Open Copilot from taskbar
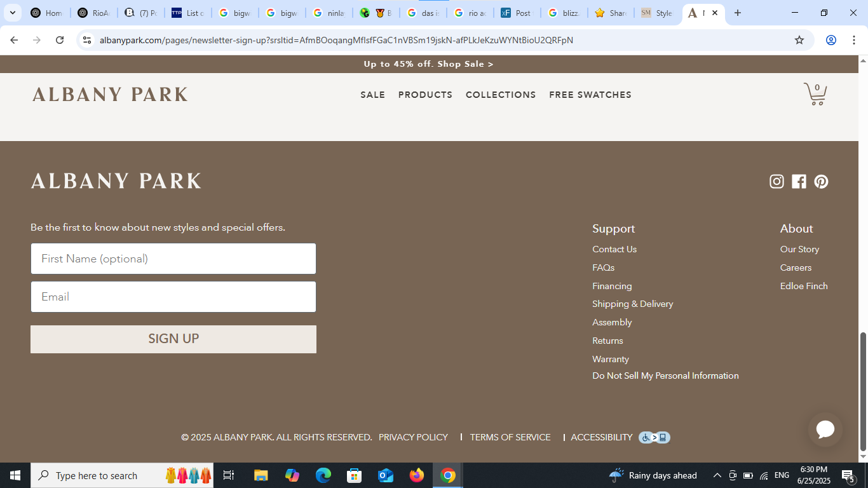This screenshot has height=488, width=868. pyautogui.click(x=292, y=475)
